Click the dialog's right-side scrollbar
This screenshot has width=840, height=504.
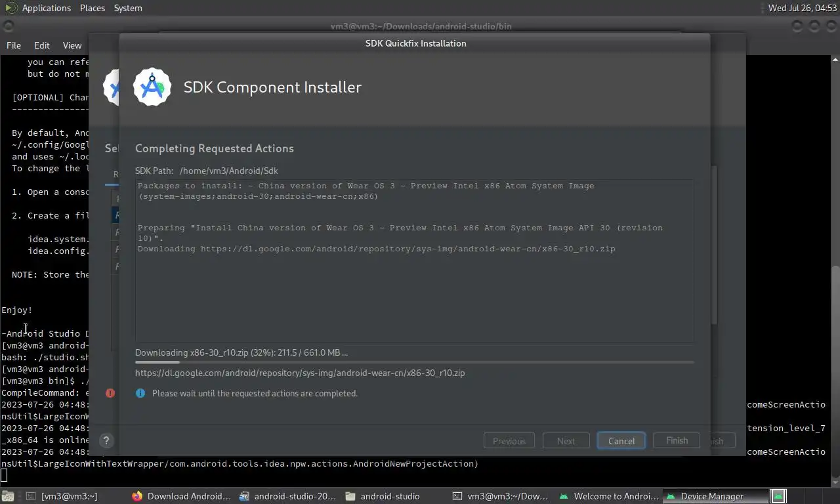714,244
